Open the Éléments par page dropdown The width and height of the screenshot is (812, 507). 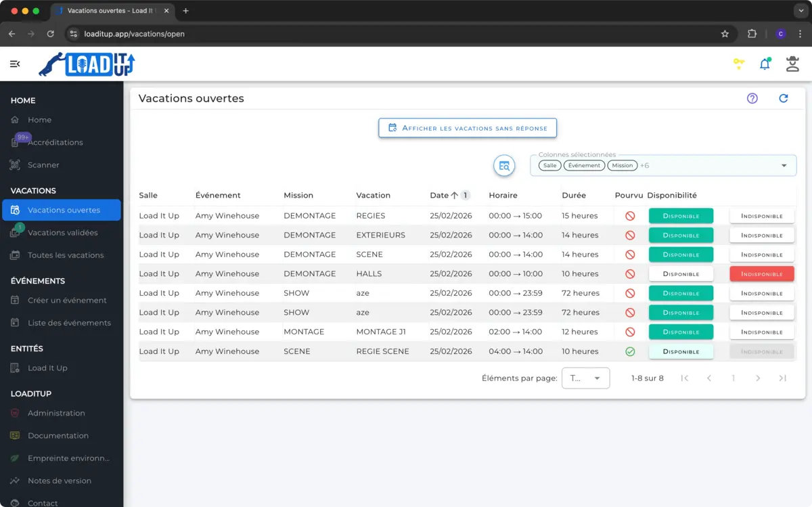pos(585,378)
